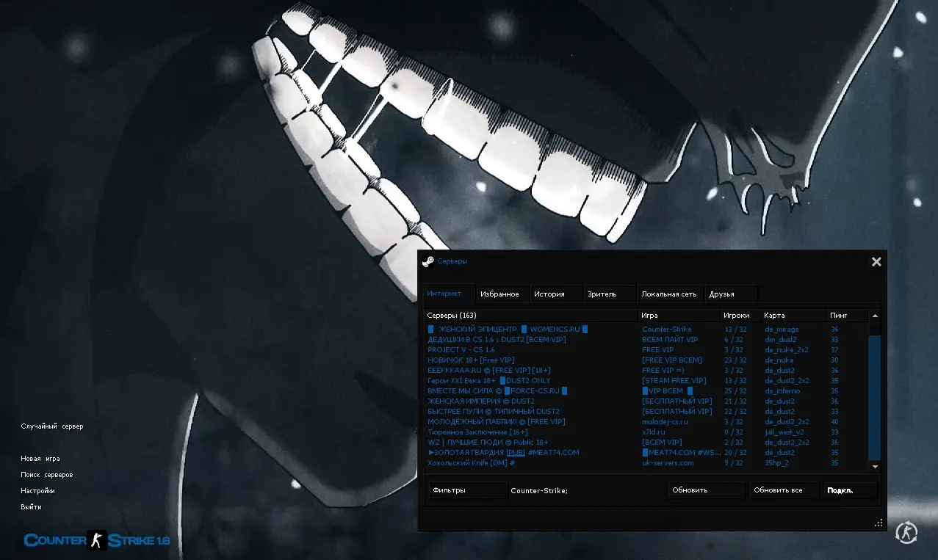Click the Steam logo in Серверы title bar
This screenshot has width=938, height=560.
427,262
